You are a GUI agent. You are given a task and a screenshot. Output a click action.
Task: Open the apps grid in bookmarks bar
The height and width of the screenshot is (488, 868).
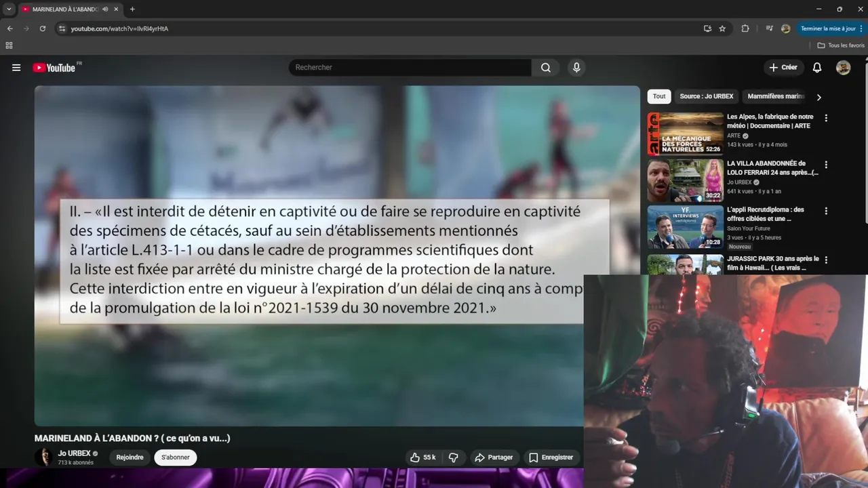tap(9, 45)
